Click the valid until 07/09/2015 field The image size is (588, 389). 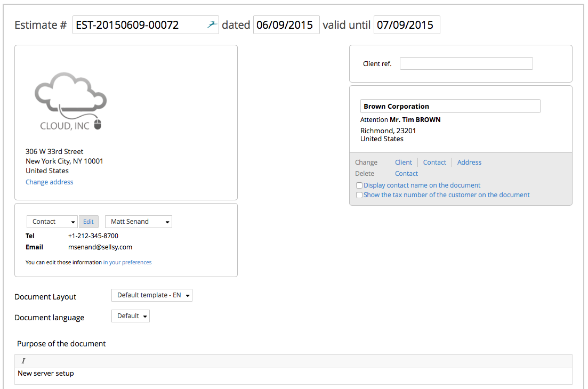pyautogui.click(x=407, y=25)
